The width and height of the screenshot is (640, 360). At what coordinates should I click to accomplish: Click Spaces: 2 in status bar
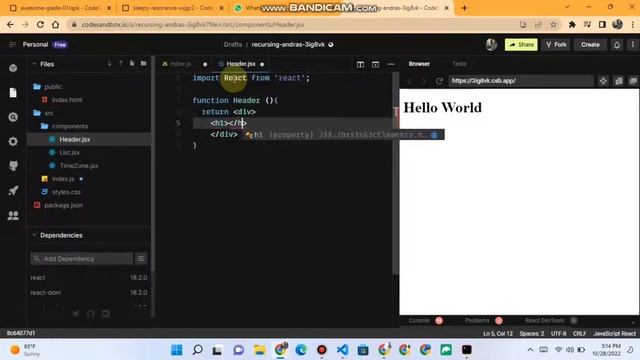coord(532,333)
